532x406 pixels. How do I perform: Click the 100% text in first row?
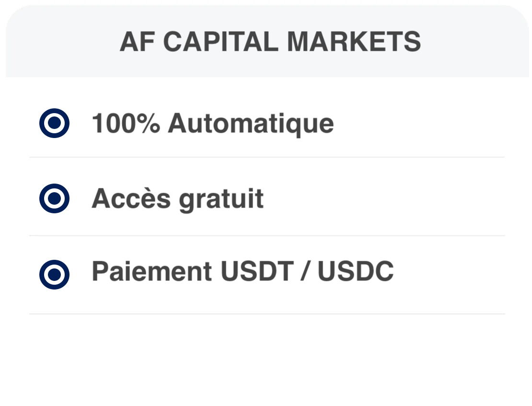click(x=126, y=124)
